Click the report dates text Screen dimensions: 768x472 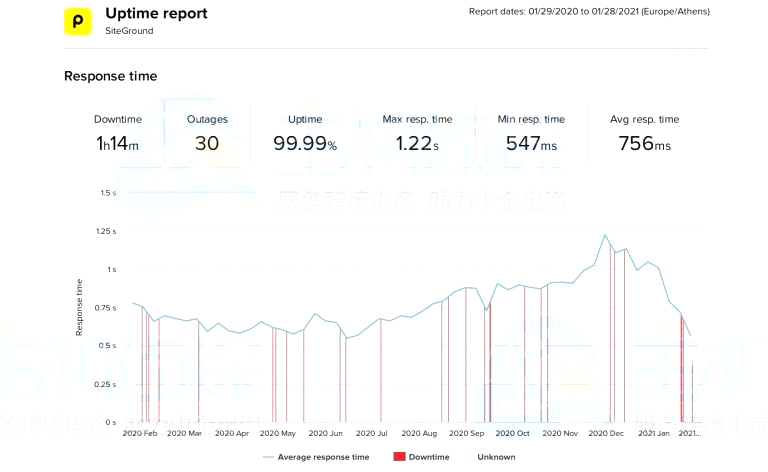pos(587,12)
